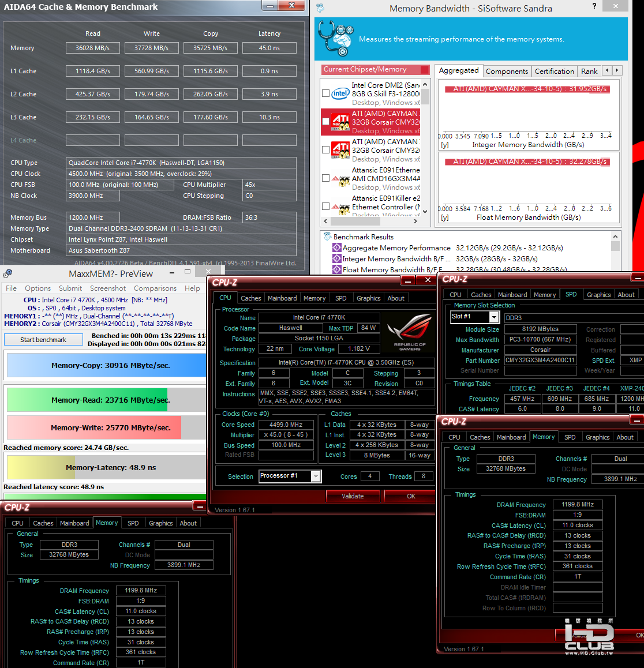Click the Part Number CMY32GX3M4A2400C11 field

540,361
